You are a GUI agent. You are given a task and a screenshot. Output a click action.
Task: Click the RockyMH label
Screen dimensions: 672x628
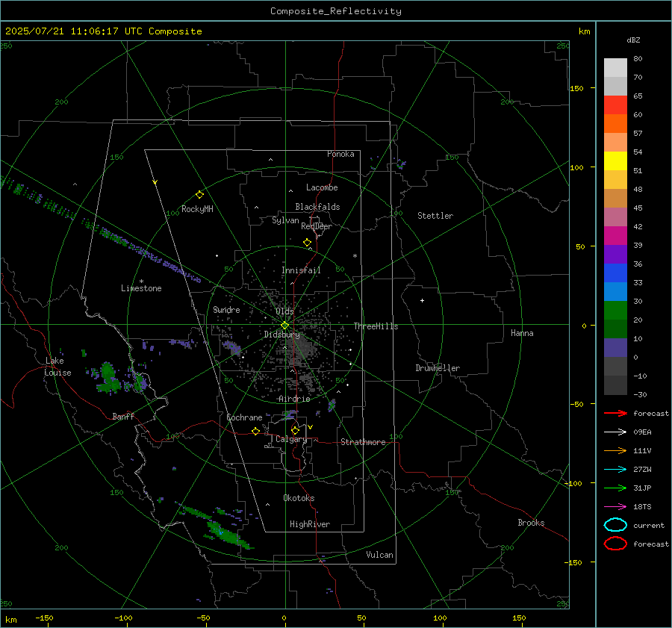197,209
